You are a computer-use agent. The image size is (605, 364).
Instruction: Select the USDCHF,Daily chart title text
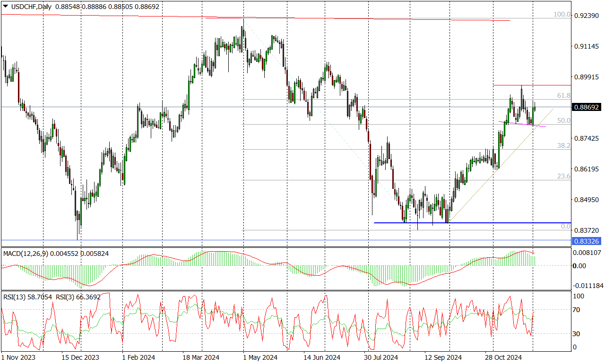point(31,7)
